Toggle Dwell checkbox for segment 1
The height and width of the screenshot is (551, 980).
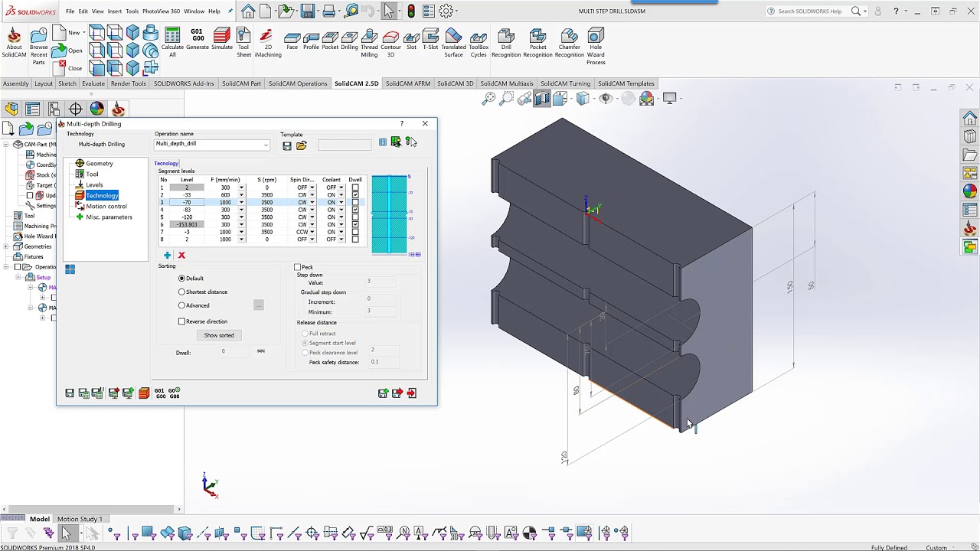pyautogui.click(x=355, y=187)
